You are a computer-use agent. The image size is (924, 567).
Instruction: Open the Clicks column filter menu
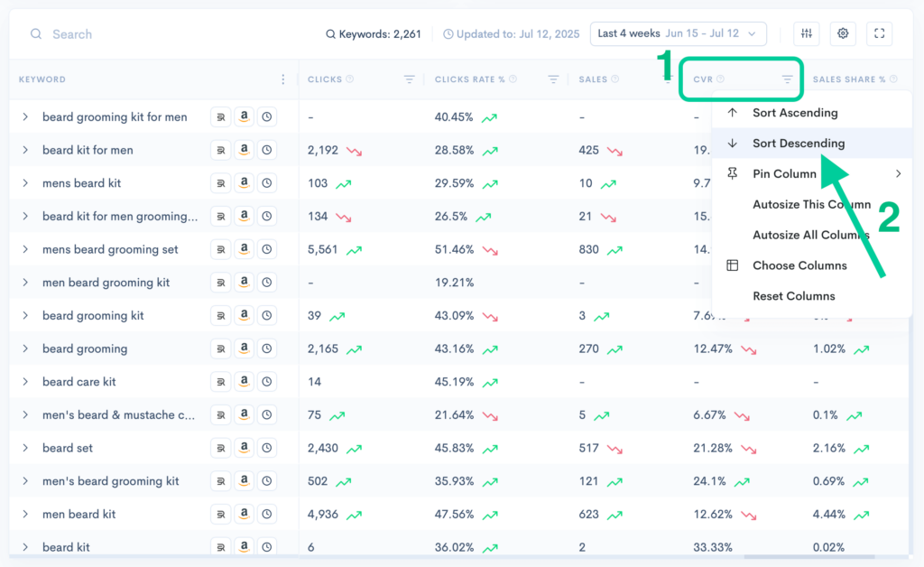coord(409,79)
